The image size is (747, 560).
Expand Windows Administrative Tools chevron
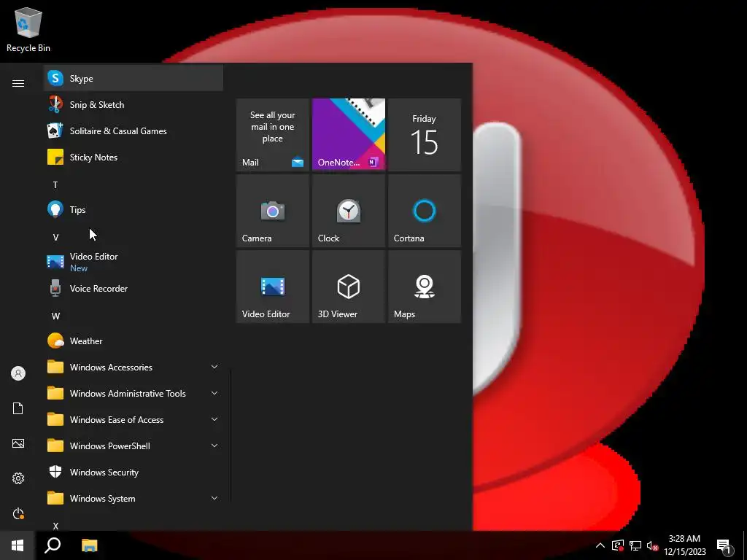(214, 393)
